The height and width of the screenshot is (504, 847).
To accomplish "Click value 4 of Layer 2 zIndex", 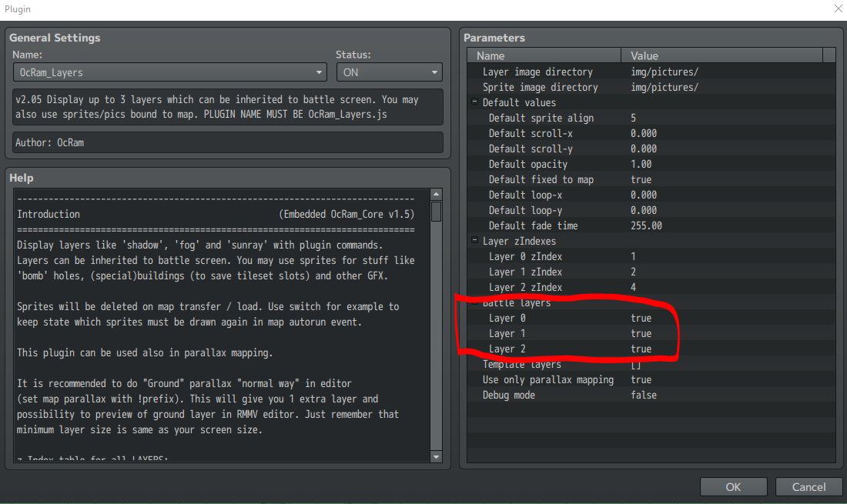I will click(633, 287).
